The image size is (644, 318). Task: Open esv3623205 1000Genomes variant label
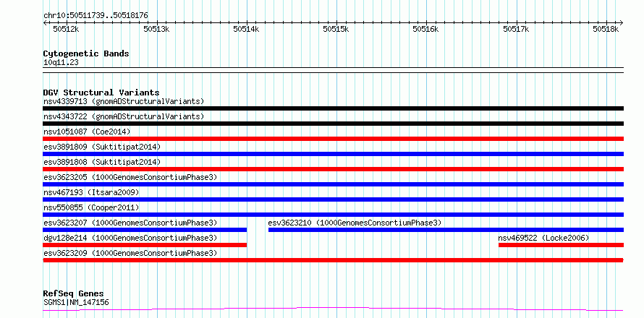pos(130,177)
